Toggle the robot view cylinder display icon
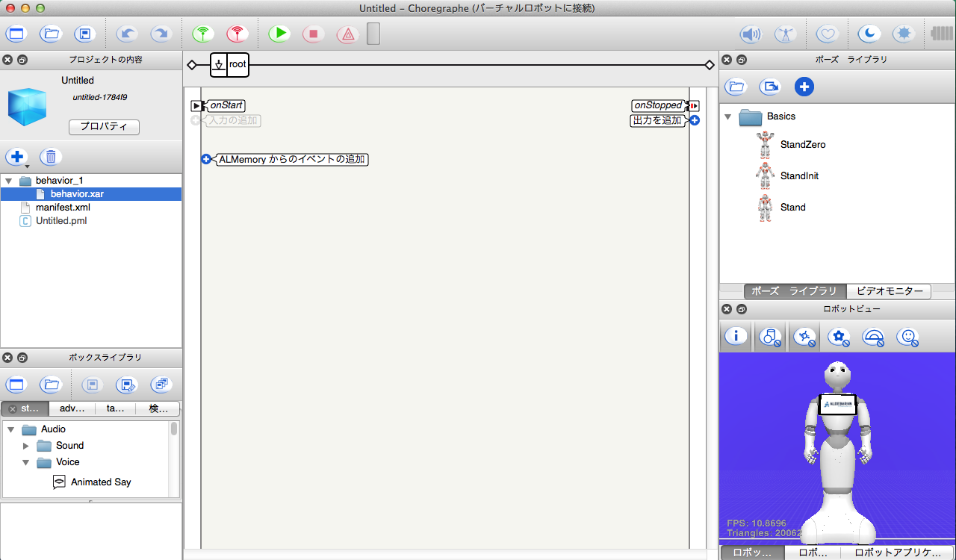Image resolution: width=956 pixels, height=560 pixels. point(770,337)
